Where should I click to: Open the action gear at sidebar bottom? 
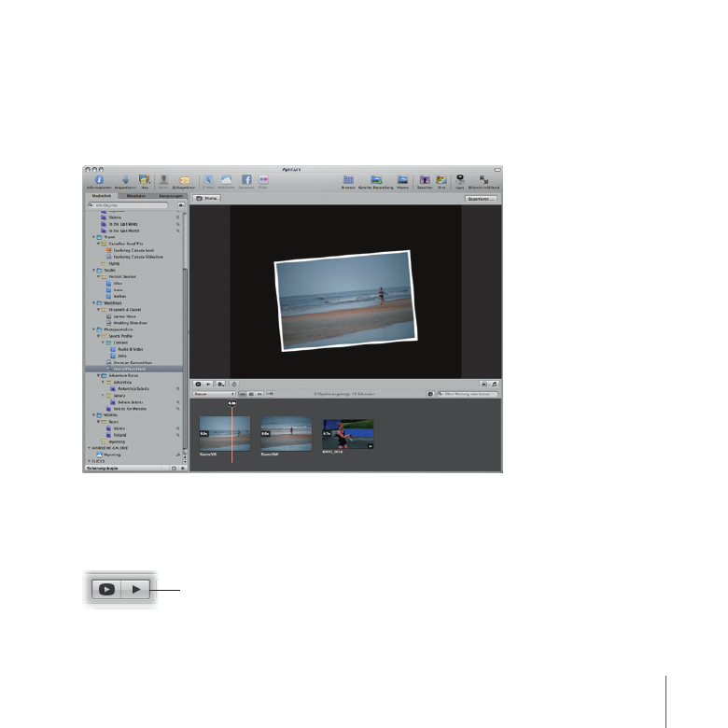pyautogui.click(x=182, y=469)
